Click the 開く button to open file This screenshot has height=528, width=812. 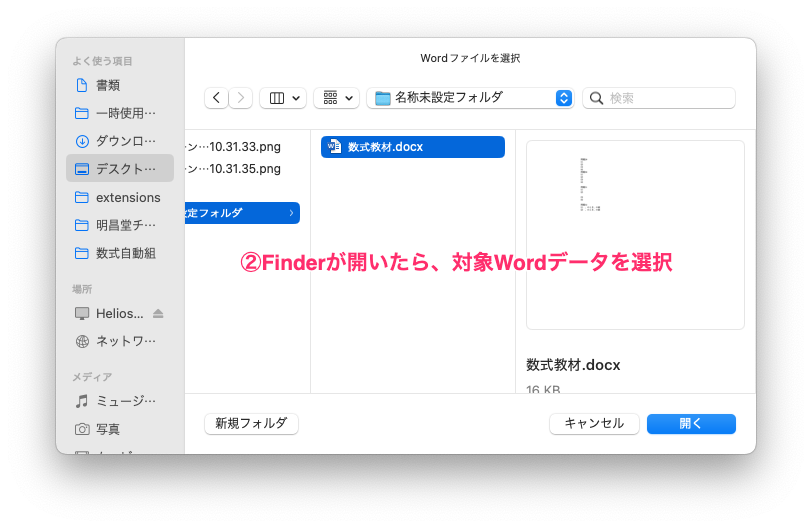click(691, 424)
